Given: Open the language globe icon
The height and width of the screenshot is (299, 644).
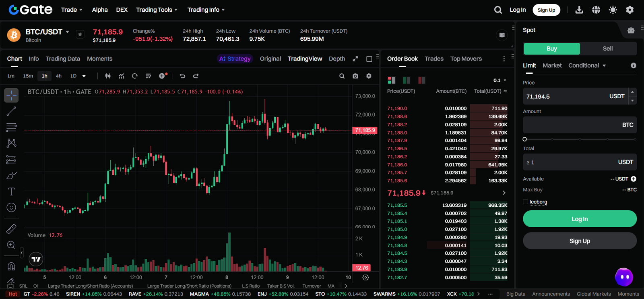Looking at the screenshot, I should [596, 10].
